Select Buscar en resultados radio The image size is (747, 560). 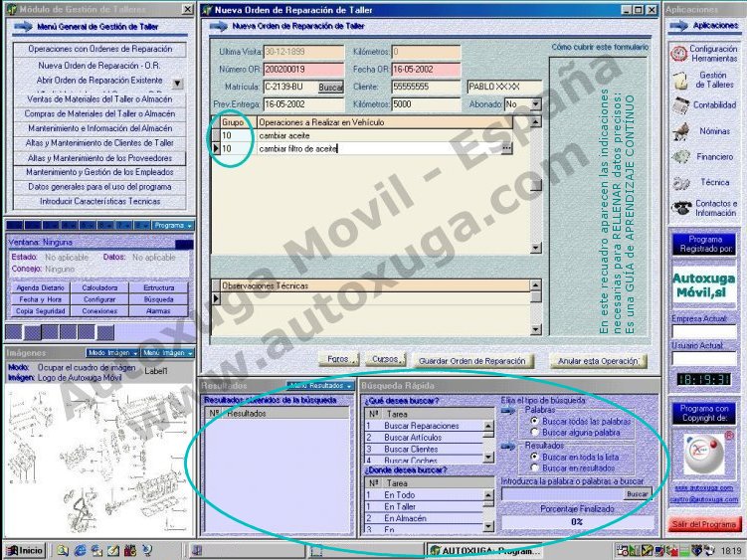(534, 468)
